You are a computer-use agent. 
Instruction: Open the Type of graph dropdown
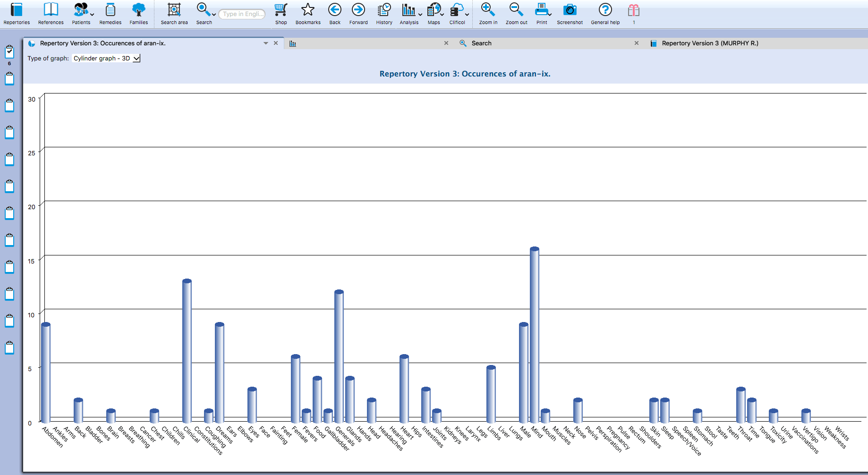pyautogui.click(x=106, y=58)
